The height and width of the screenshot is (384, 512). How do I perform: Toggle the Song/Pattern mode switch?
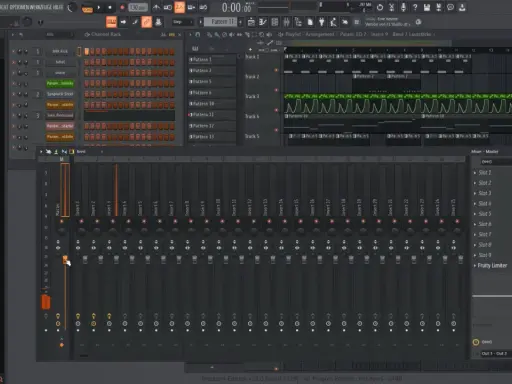(87, 8)
